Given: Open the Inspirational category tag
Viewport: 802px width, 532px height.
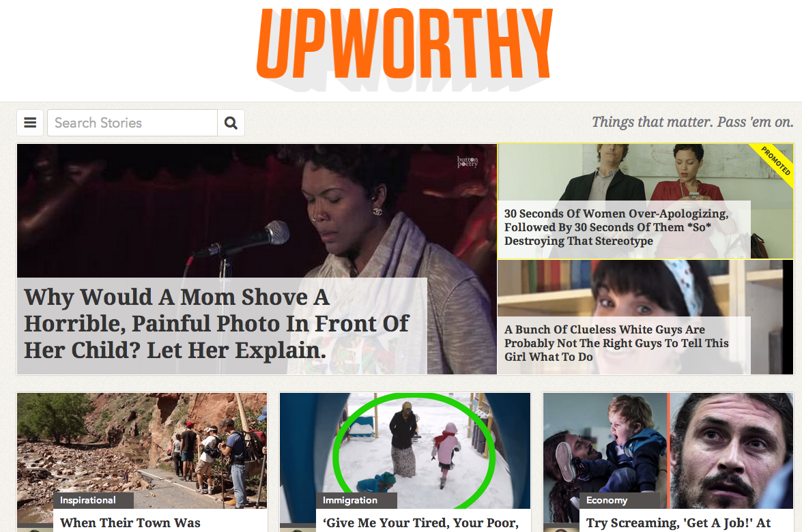Looking at the screenshot, I should [88, 501].
